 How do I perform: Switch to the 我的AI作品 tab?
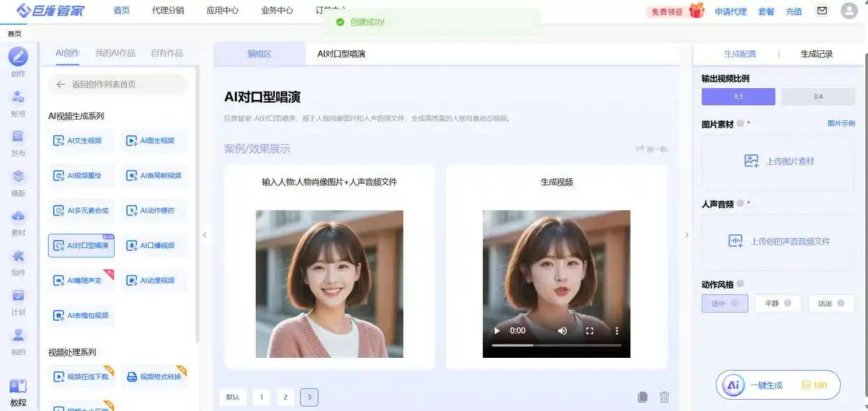(115, 53)
